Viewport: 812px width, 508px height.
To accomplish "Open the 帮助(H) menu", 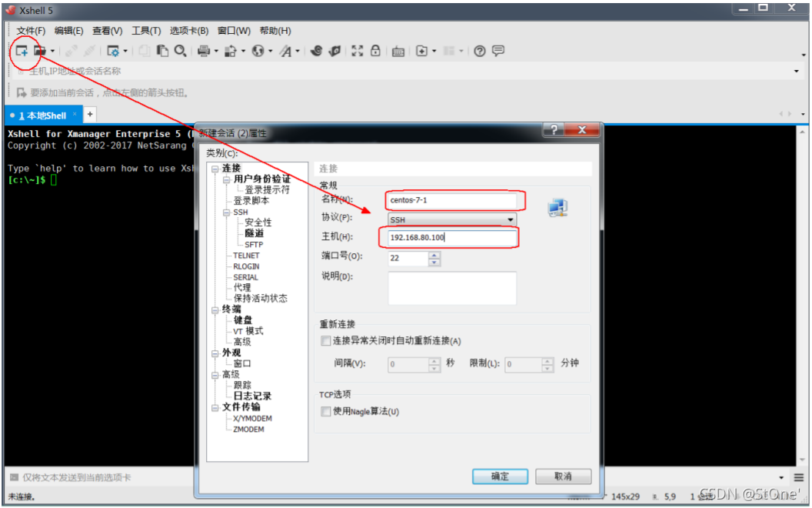I will tap(275, 31).
